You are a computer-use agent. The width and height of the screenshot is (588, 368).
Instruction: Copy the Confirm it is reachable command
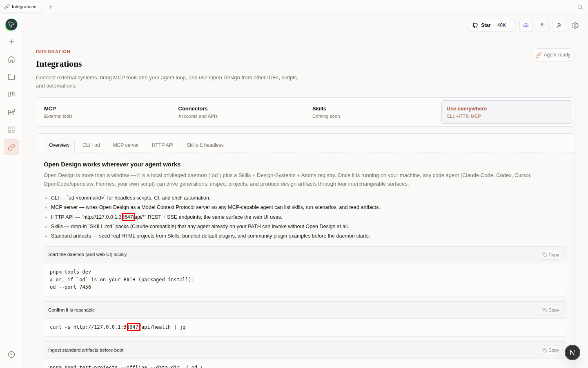click(x=550, y=310)
